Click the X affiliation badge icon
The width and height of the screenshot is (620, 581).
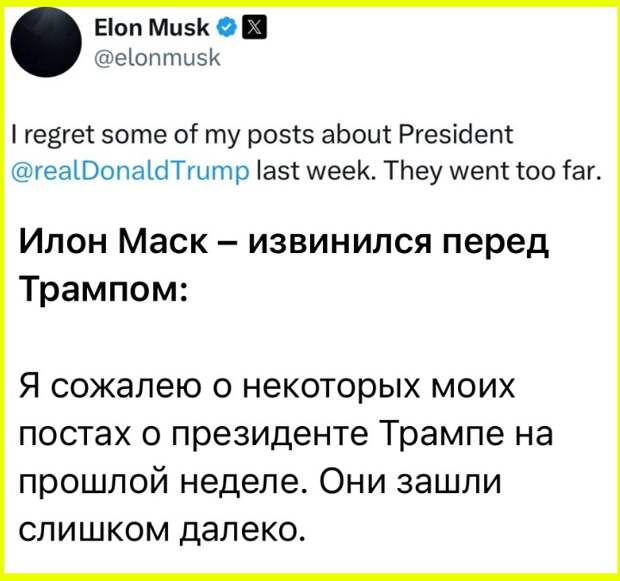[x=253, y=28]
